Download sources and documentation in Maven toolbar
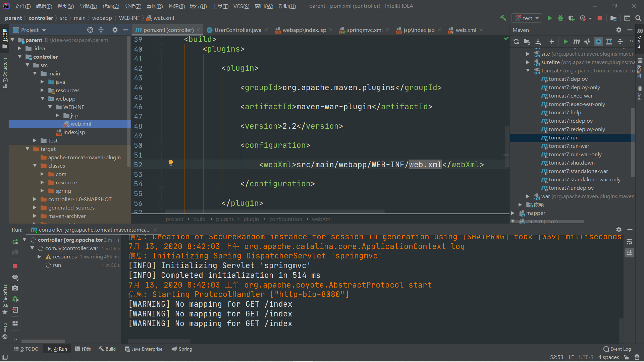Viewport: 644px width, 362px height. click(538, 42)
